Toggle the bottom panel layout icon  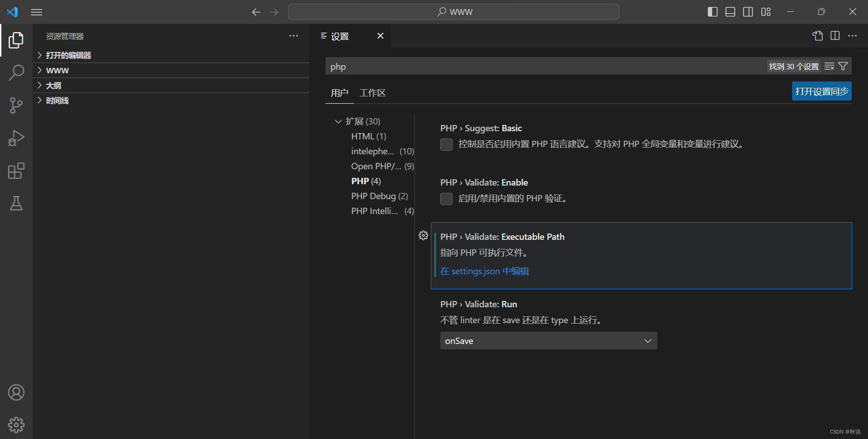click(x=730, y=12)
